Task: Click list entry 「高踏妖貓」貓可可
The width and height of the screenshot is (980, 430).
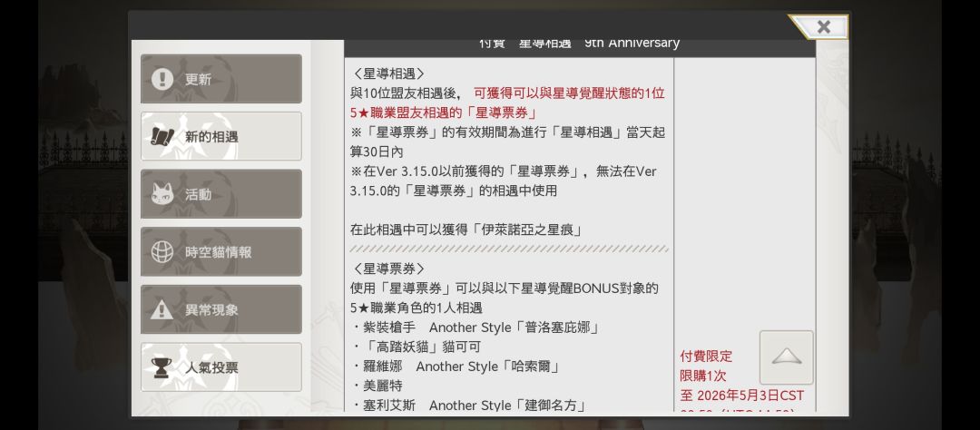Action: click(x=416, y=347)
